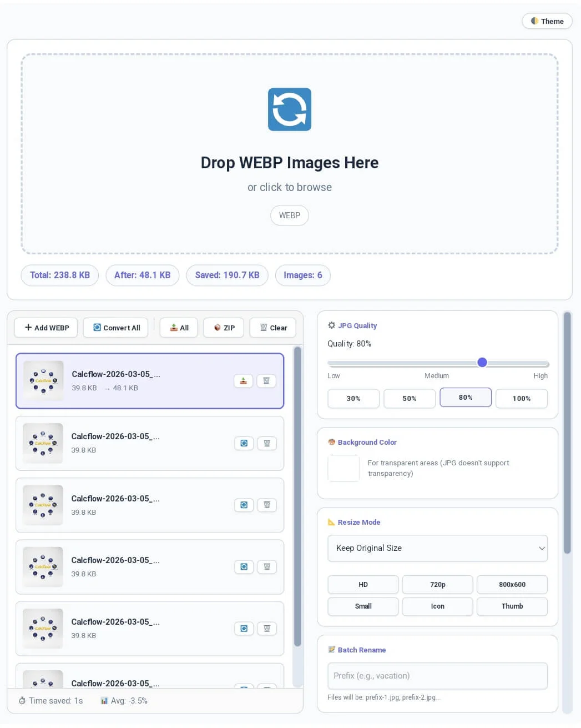Select the 720p resize preset
Image resolution: width=581 pixels, height=728 pixels.
(437, 584)
